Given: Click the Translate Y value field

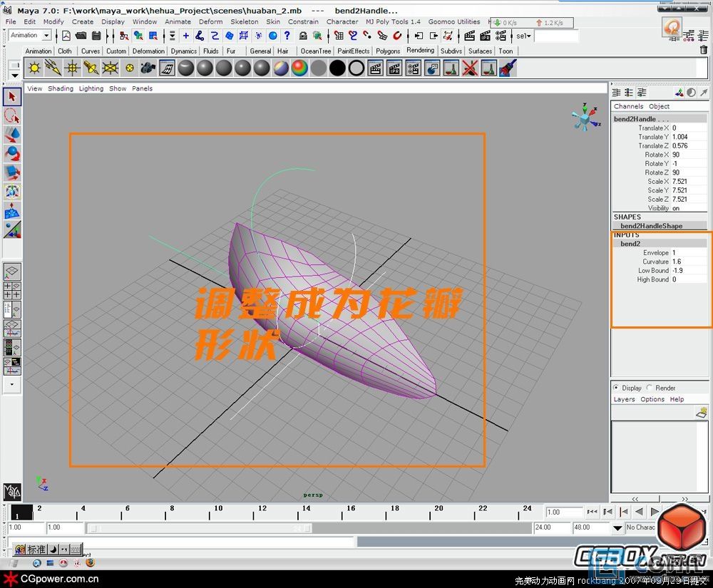Looking at the screenshot, I should click(x=689, y=137).
